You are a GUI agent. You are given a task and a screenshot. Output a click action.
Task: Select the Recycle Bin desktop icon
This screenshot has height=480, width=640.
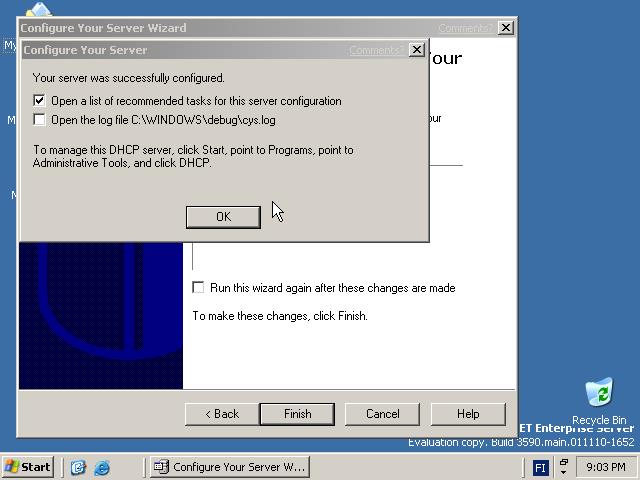pyautogui.click(x=599, y=402)
